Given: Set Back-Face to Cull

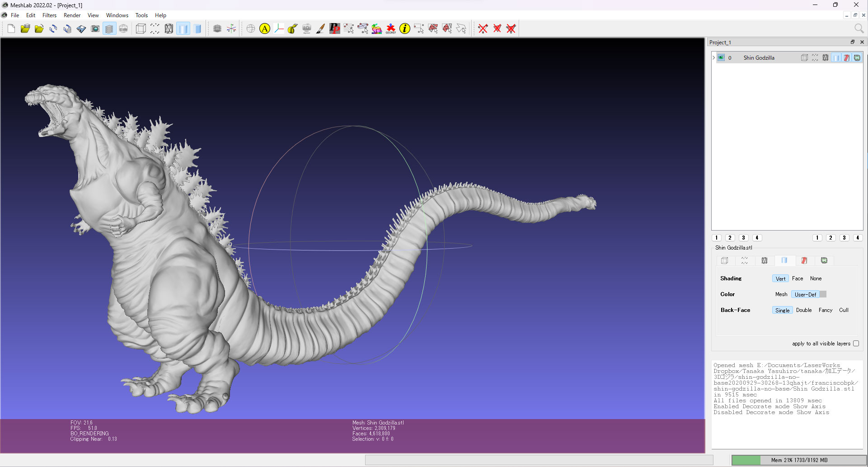Looking at the screenshot, I should tap(844, 311).
